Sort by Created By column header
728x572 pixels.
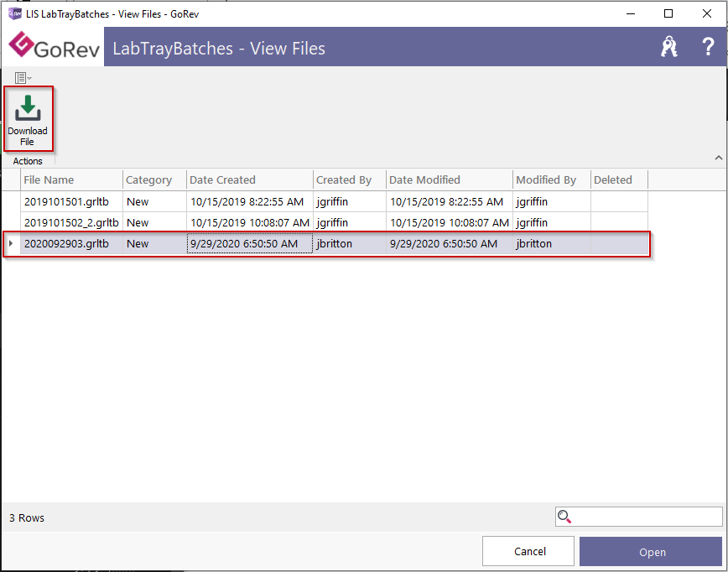click(x=350, y=179)
